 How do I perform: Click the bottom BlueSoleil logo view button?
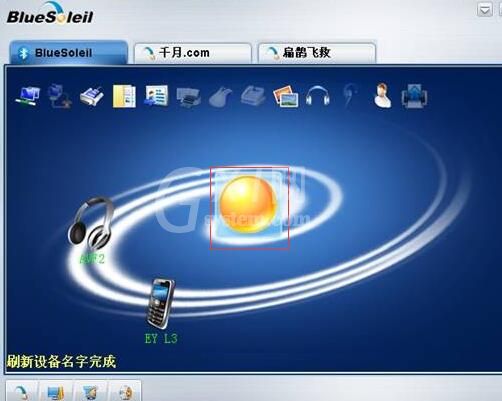pyautogui.click(x=23, y=392)
